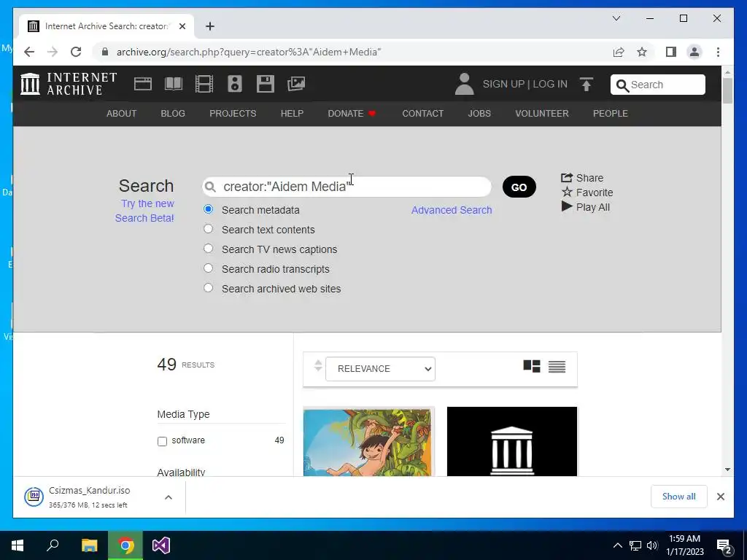Click the Chrome address bar URL

click(x=249, y=52)
